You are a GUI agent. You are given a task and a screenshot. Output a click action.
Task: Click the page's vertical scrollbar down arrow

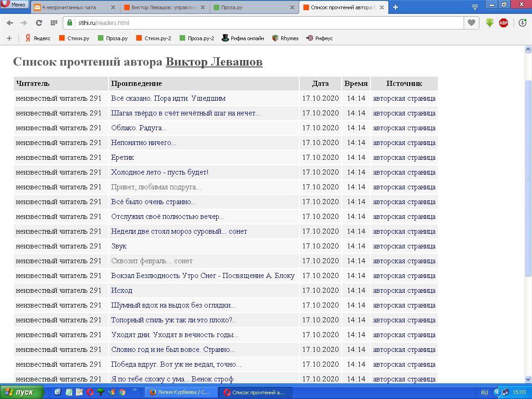(528, 379)
